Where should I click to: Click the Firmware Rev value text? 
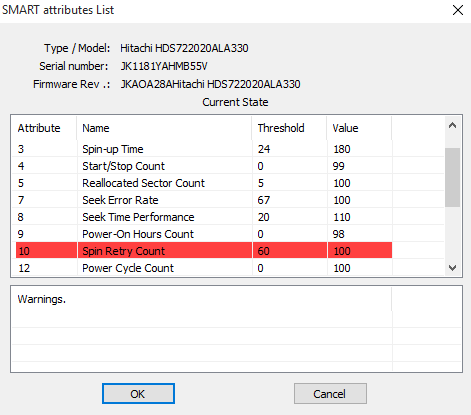pyautogui.click(x=210, y=84)
